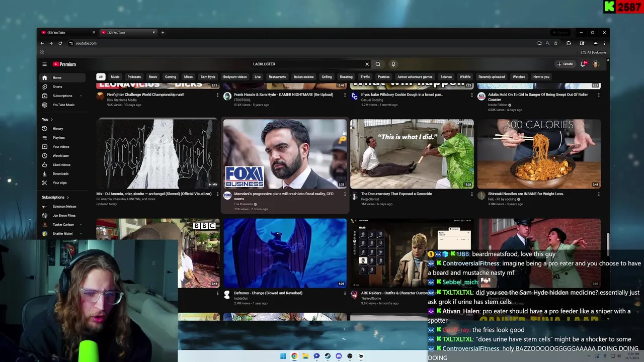Open the account avatar menu
644x362 pixels.
596,64
